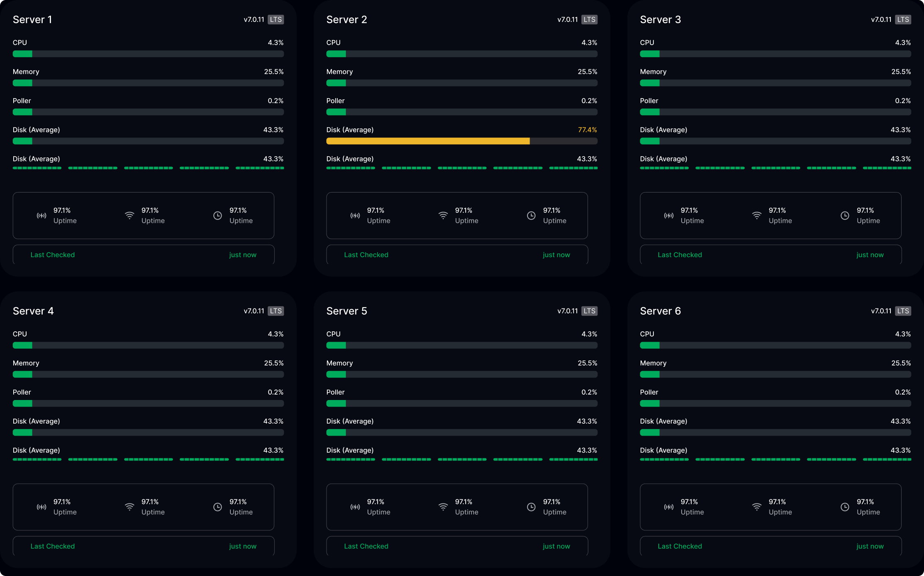Viewport: 924px width, 576px height.
Task: Click the clock uptime icon in Server 6
Action: tap(845, 507)
